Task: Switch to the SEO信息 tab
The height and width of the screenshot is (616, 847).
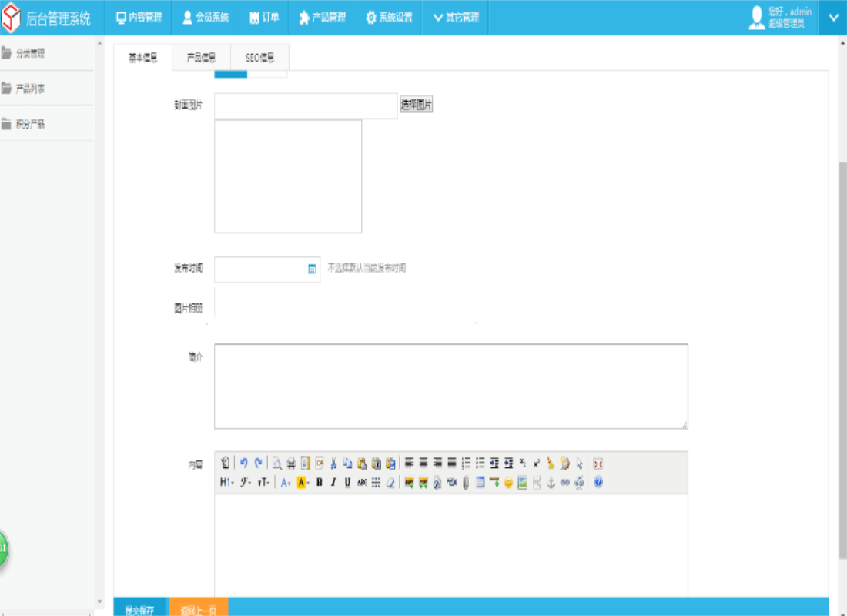Action: [259, 58]
